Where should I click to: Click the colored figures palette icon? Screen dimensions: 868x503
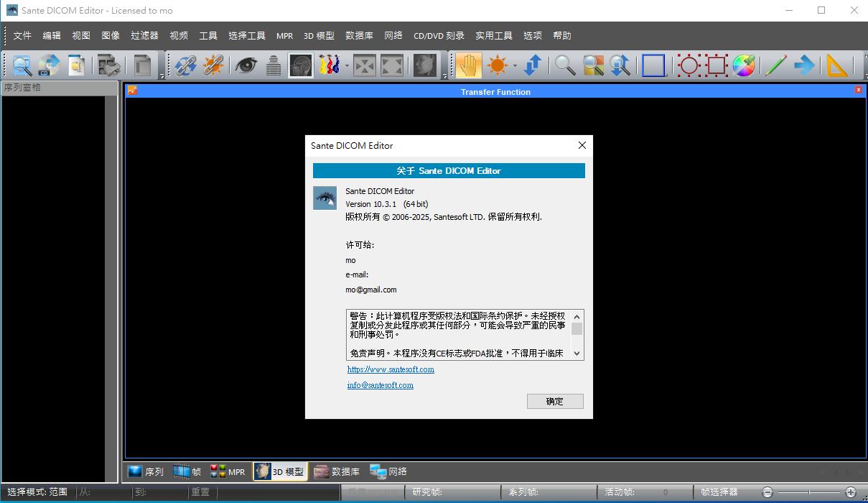pyautogui.click(x=329, y=65)
